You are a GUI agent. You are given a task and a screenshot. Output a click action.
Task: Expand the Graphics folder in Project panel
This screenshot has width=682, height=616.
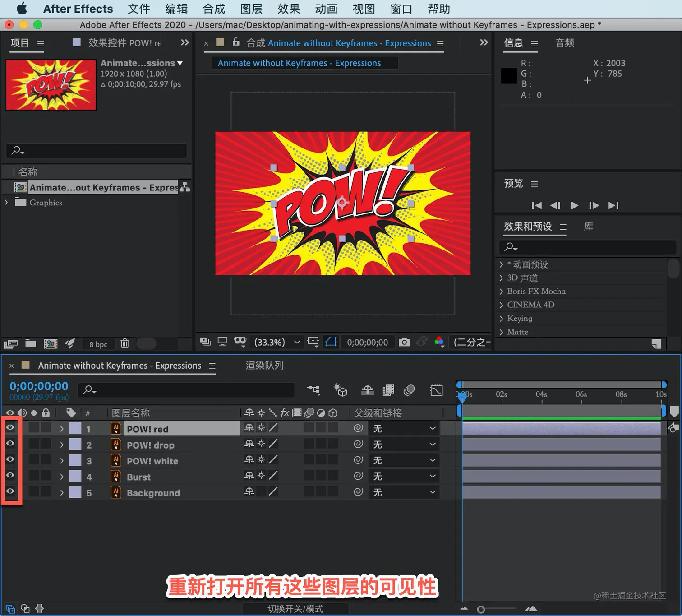[x=6, y=203]
